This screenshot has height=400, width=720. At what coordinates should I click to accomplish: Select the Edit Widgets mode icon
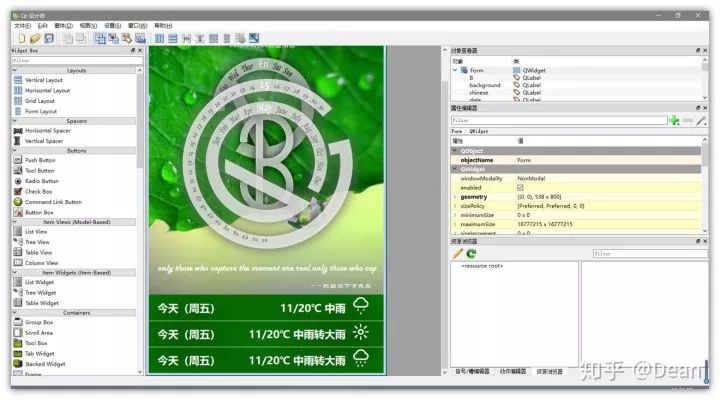[x=100, y=39]
